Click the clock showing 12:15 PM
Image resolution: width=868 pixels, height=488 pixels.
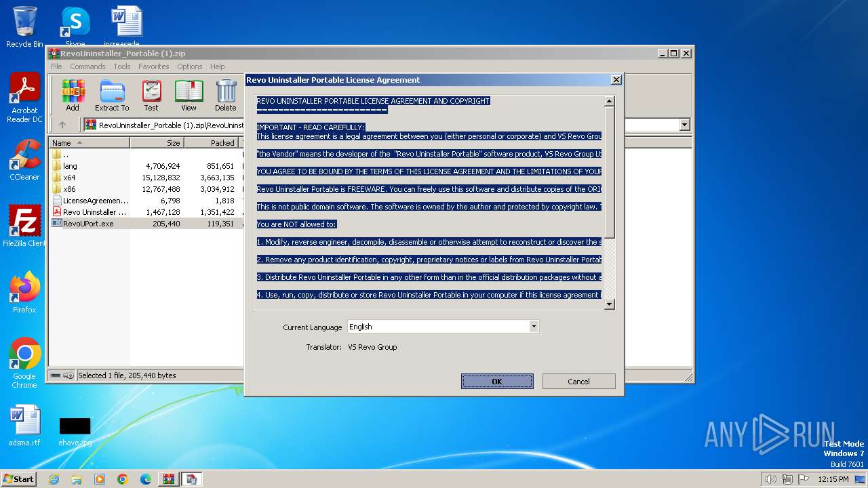click(x=833, y=479)
